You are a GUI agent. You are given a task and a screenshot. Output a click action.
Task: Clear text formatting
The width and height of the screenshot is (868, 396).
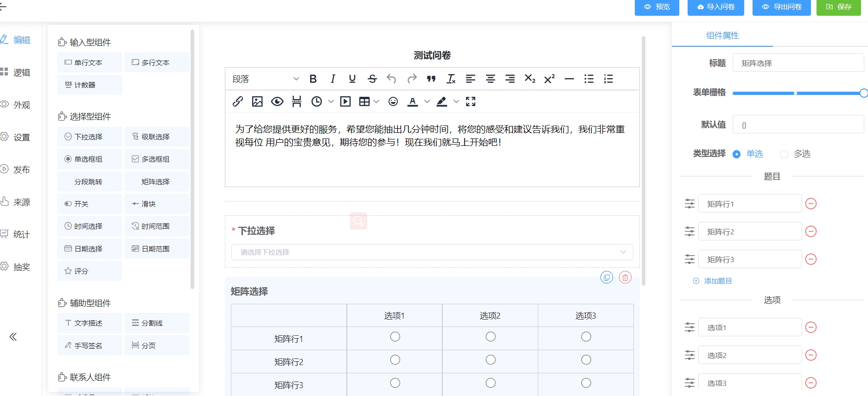click(x=451, y=79)
